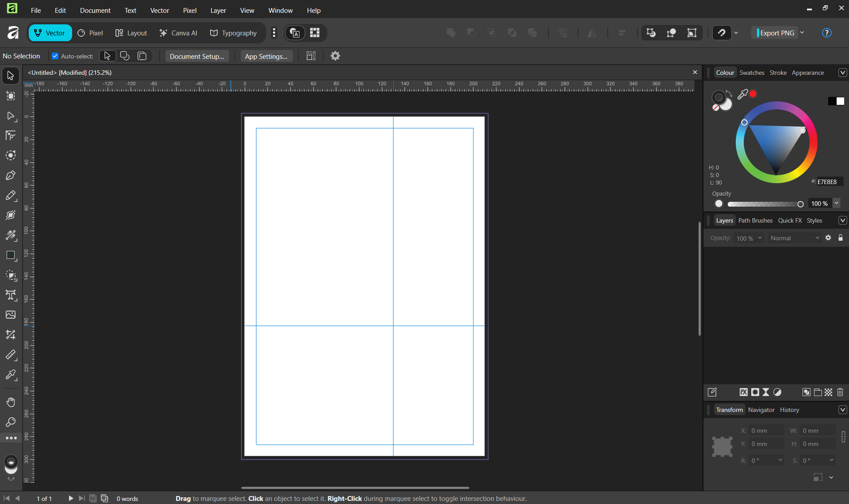The width and height of the screenshot is (849, 504).
Task: Open the Layer menu
Action: pyautogui.click(x=218, y=10)
